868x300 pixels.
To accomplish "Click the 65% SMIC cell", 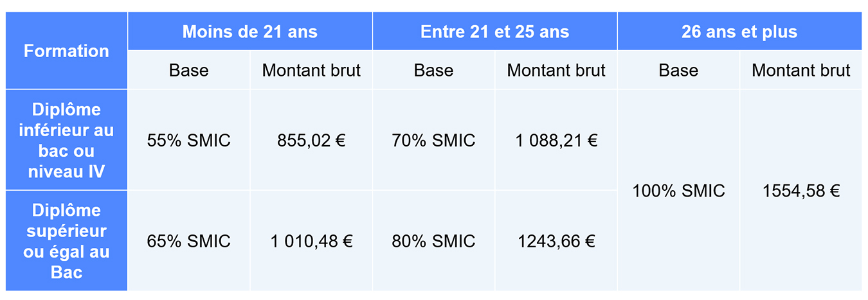I will 188,241.
